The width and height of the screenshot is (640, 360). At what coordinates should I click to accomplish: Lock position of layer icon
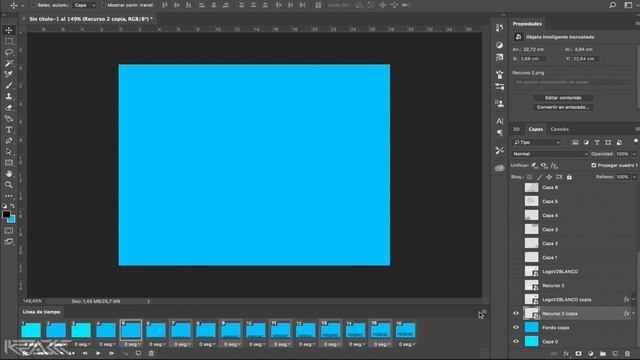549,177
